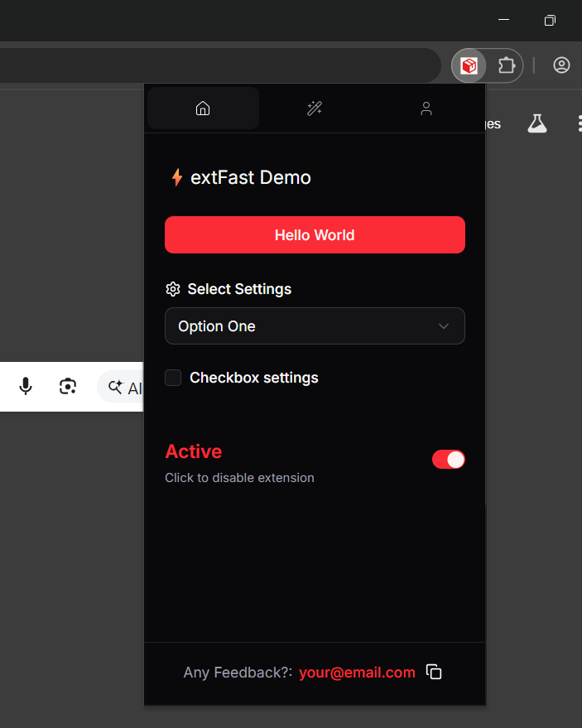The image size is (582, 728).
Task: Tick the Checkbox settings box
Action: point(173,378)
